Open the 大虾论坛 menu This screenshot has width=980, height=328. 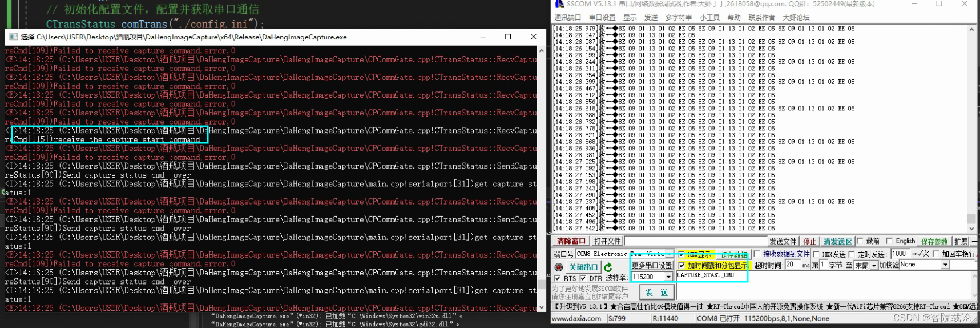coord(796,18)
